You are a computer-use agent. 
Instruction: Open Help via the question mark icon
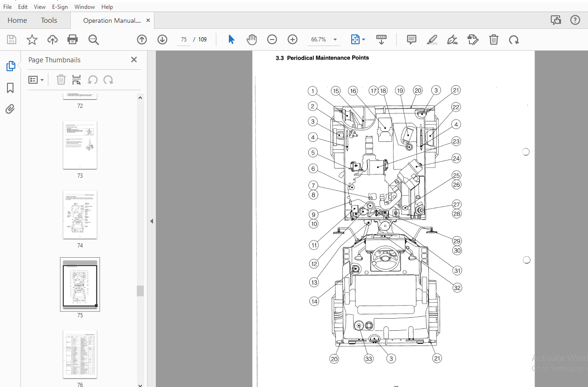pyautogui.click(x=575, y=20)
